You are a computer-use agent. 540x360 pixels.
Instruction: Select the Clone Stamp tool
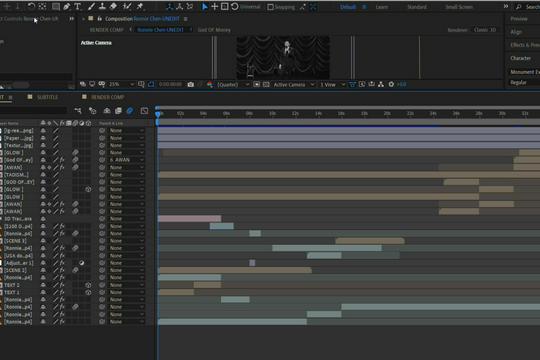(102, 6)
